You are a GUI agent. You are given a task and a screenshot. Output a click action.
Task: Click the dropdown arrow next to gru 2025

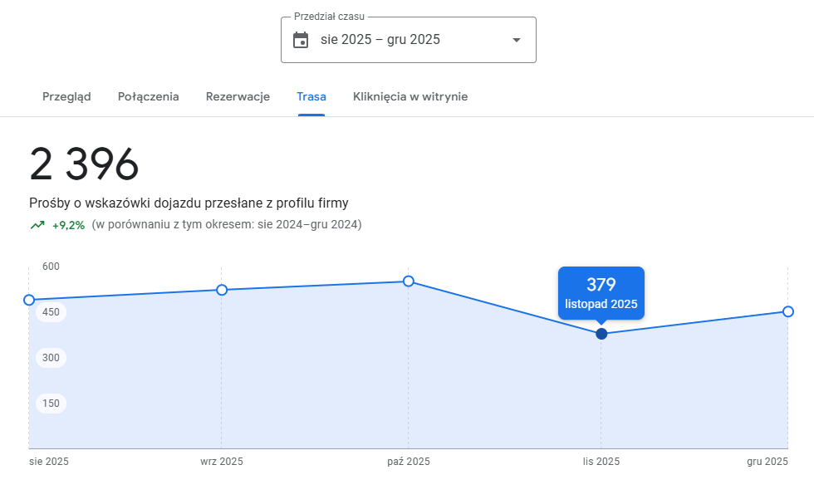point(516,39)
